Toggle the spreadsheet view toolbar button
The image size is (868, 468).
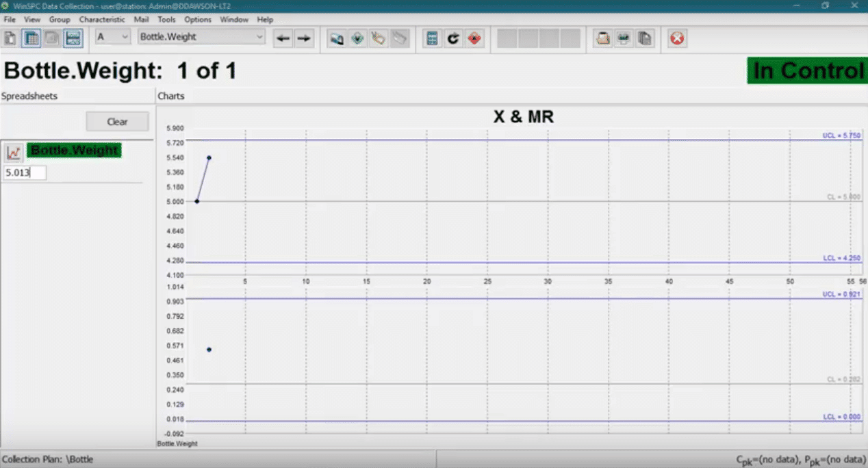pyautogui.click(x=31, y=38)
